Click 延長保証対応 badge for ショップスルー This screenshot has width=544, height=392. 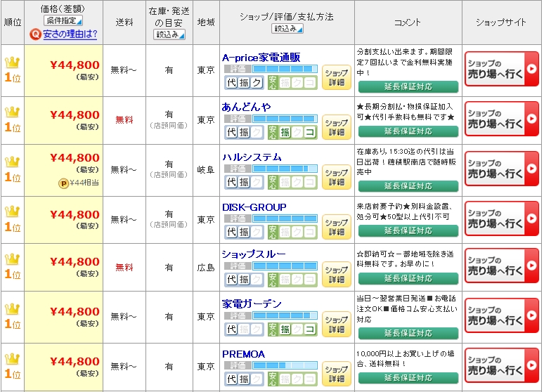click(x=408, y=278)
